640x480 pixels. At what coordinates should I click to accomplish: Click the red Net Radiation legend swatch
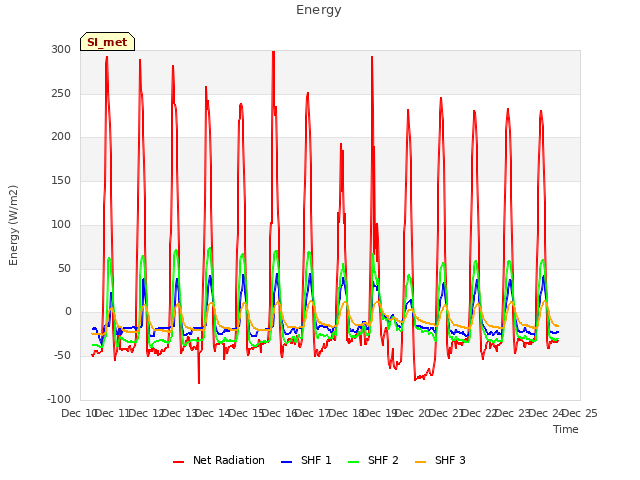coord(179,462)
